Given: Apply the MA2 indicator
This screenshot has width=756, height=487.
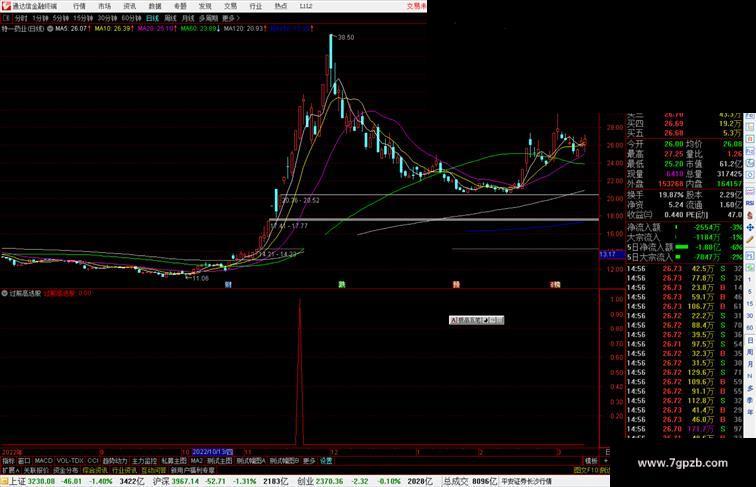Looking at the screenshot, I should (x=196, y=461).
